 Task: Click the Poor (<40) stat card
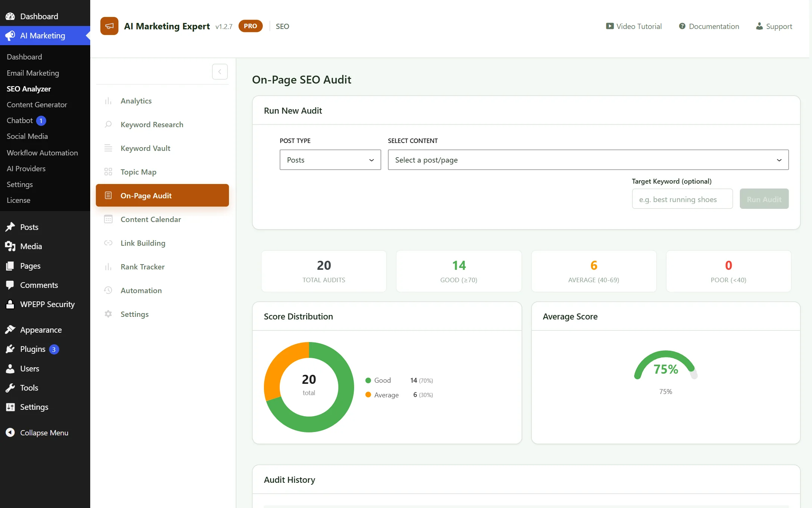click(x=729, y=271)
